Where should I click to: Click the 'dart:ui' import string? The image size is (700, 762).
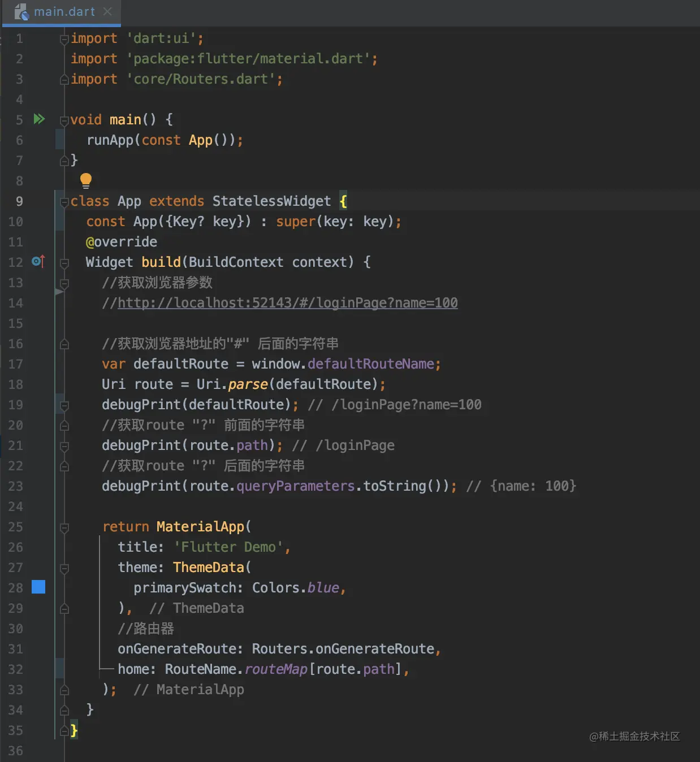point(161,38)
